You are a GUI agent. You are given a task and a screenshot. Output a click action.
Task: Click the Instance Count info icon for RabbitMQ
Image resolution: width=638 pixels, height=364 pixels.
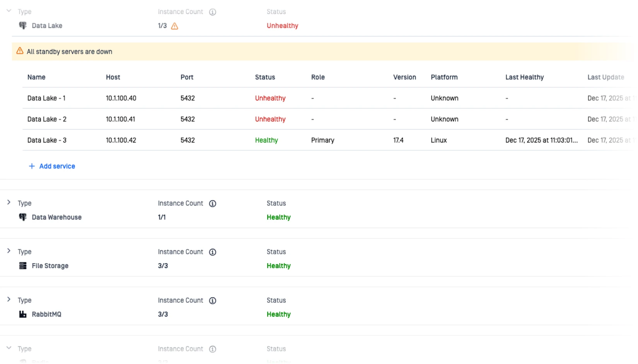[212, 301]
